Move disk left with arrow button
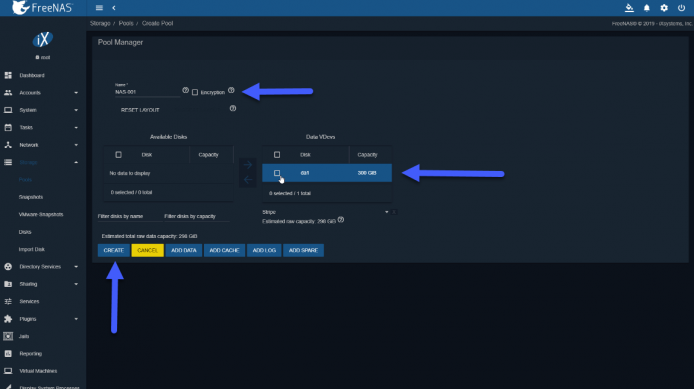 pyautogui.click(x=248, y=180)
